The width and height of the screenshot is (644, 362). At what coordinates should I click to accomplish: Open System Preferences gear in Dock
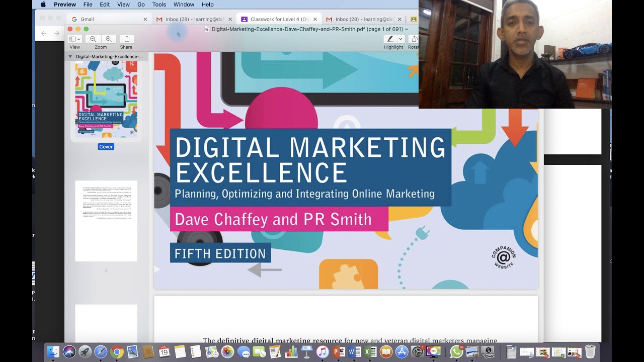(x=418, y=351)
